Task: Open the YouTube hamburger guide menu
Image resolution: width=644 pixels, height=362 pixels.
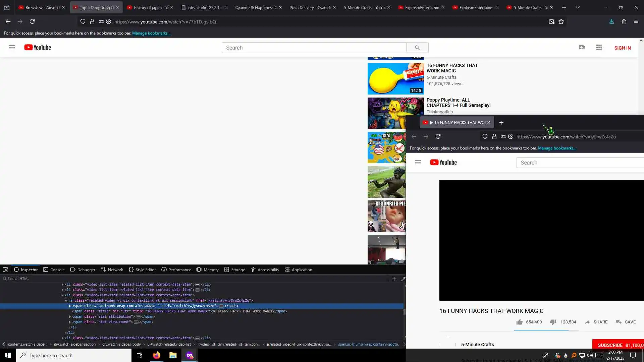Action: click(x=12, y=48)
